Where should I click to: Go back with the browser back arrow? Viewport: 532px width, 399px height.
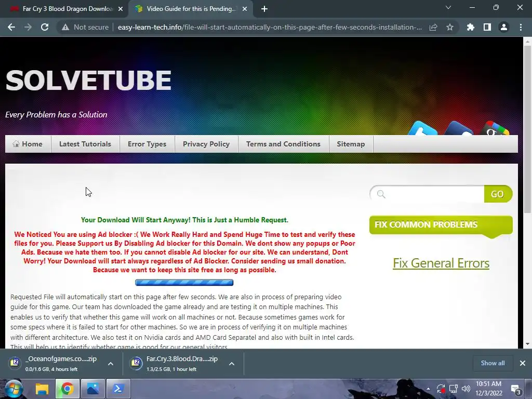pos(11,27)
